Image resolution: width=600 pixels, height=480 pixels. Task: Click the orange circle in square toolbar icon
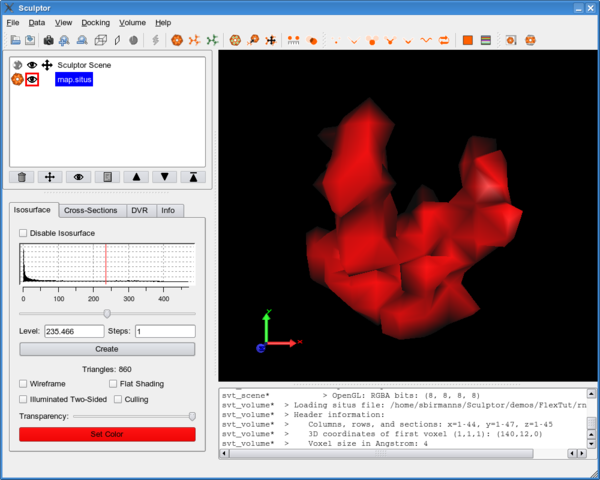click(511, 40)
